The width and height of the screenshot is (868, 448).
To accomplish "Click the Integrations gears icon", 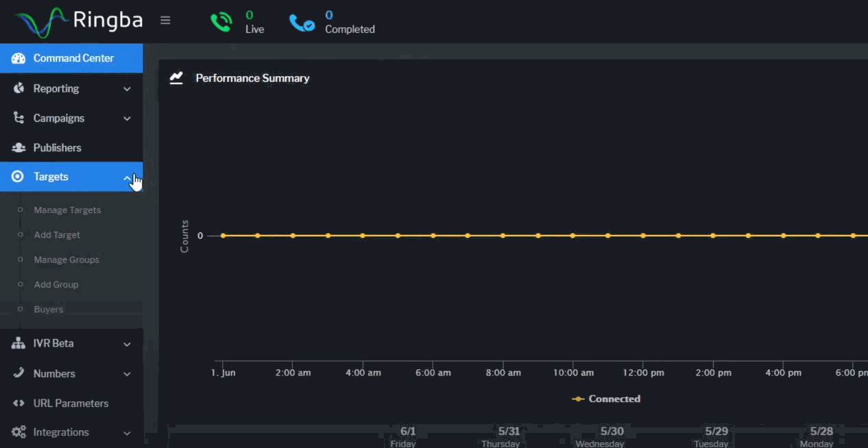I will pyautogui.click(x=19, y=432).
